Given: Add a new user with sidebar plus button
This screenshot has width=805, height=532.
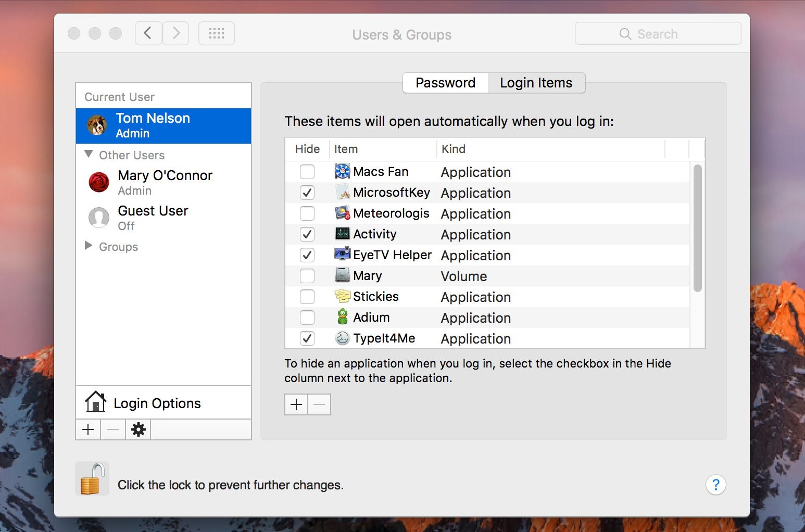Looking at the screenshot, I should pyautogui.click(x=88, y=429).
